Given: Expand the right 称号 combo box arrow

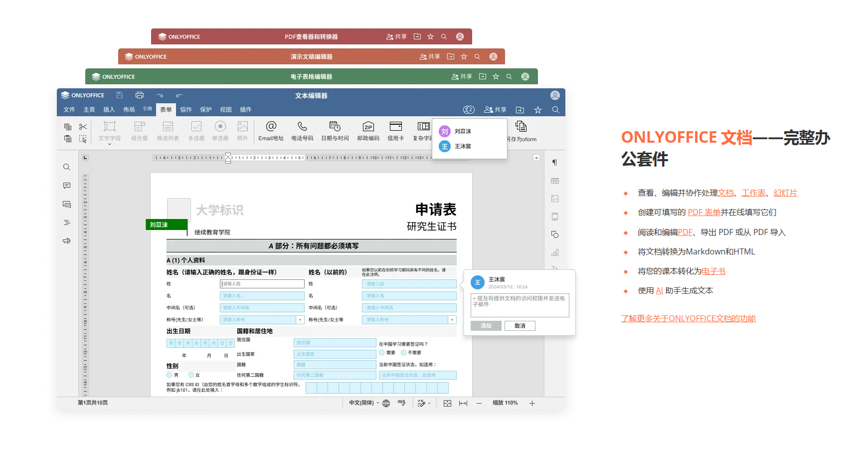Looking at the screenshot, I should coord(452,320).
